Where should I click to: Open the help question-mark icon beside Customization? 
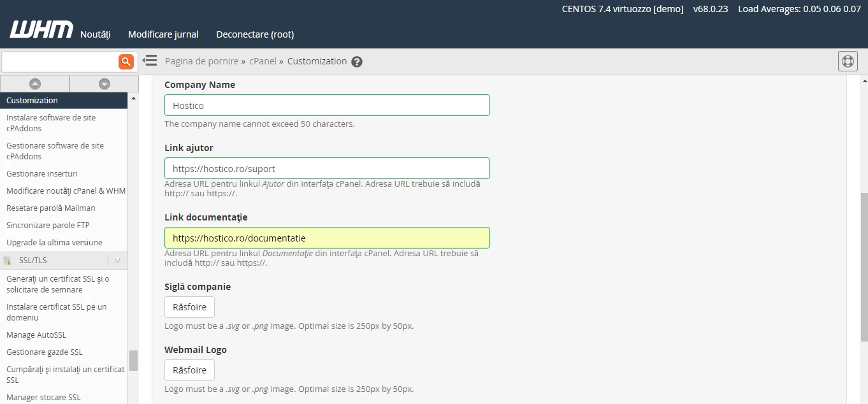pos(357,61)
